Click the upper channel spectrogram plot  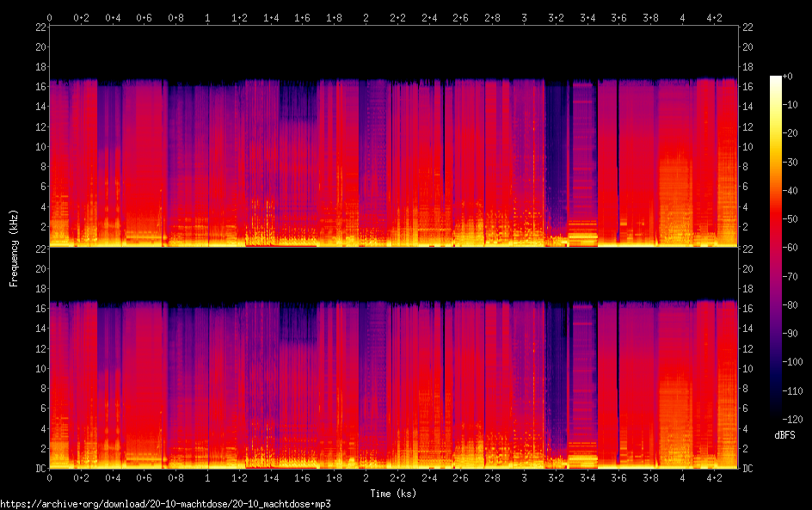click(x=393, y=136)
